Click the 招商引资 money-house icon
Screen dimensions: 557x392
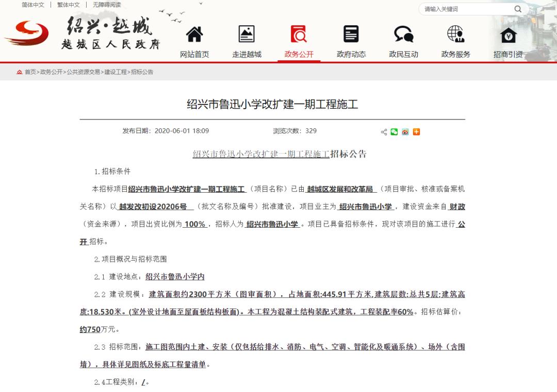(x=507, y=34)
